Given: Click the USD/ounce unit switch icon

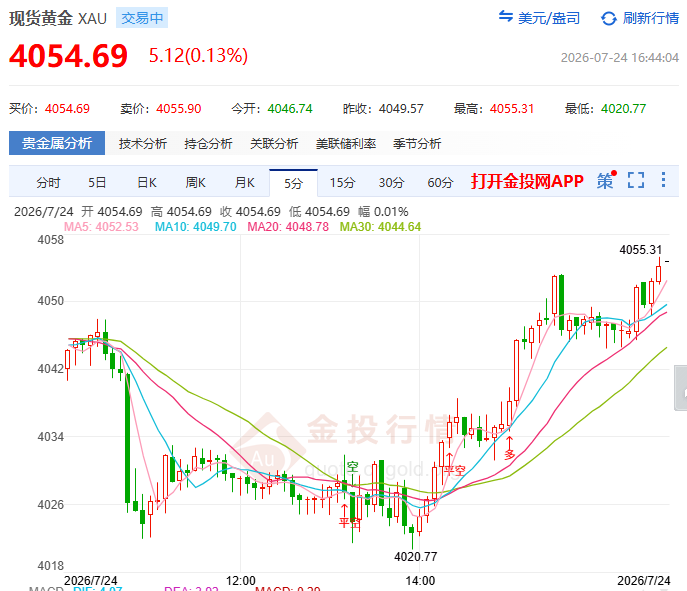Looking at the screenshot, I should [506, 17].
